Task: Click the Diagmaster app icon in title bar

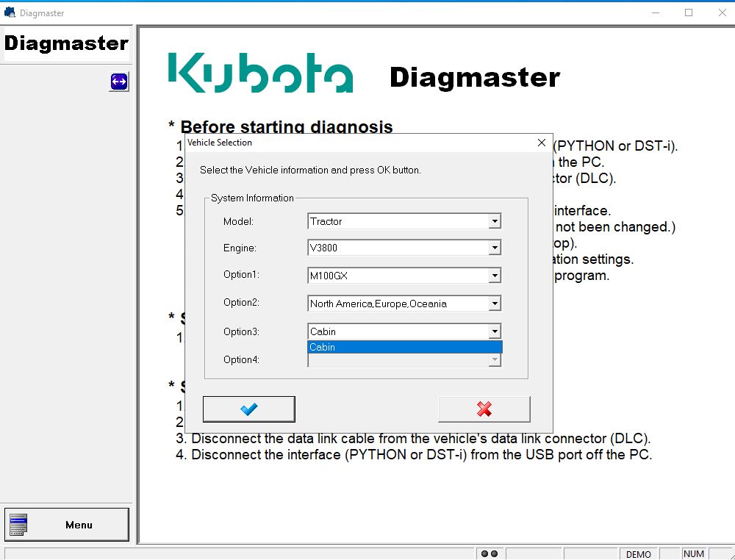Action: point(10,12)
